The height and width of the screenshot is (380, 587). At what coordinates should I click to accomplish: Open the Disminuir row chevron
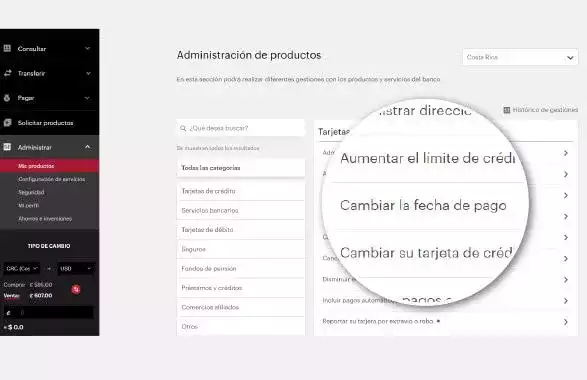click(566, 280)
